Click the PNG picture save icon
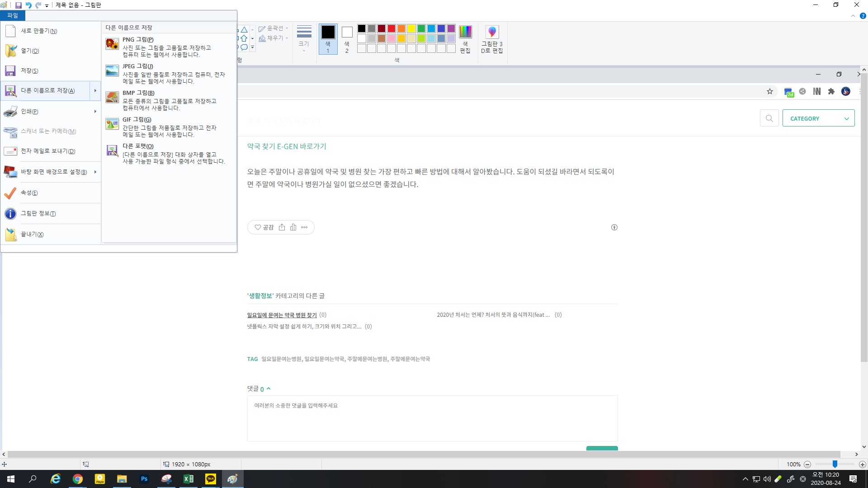868x488 pixels. point(112,44)
